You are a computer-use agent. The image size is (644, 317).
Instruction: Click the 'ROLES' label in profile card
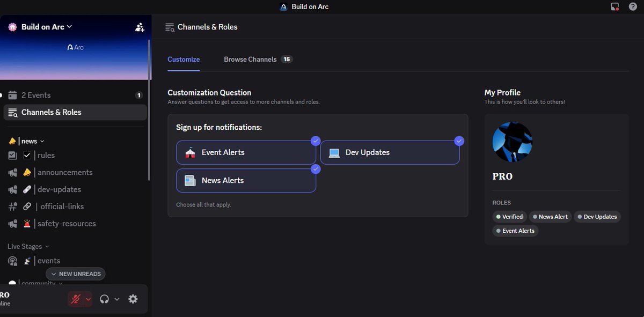502,203
